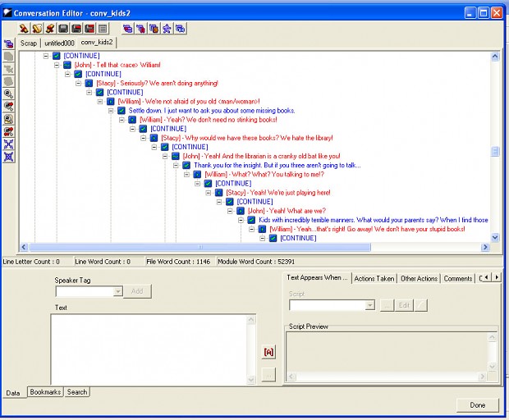The height and width of the screenshot is (420, 509).
Task: Click the node tree icon atop the left sidebar
Action: coord(9,43)
